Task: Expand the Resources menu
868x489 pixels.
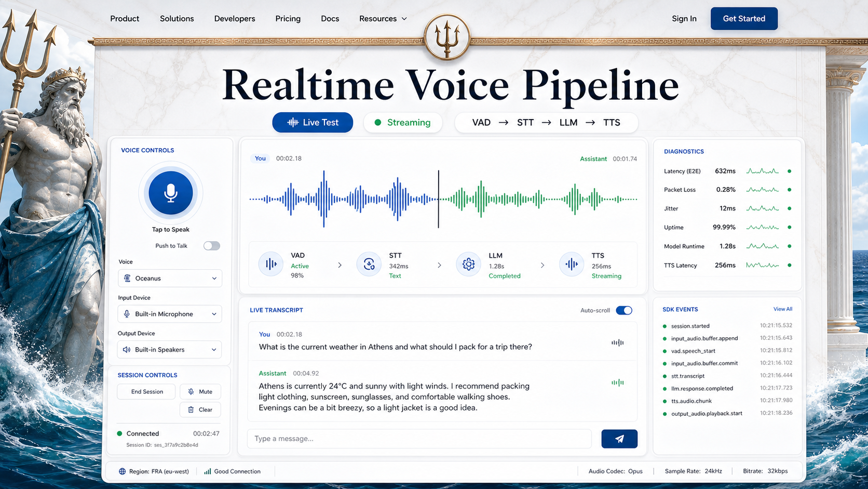Action: (x=383, y=19)
